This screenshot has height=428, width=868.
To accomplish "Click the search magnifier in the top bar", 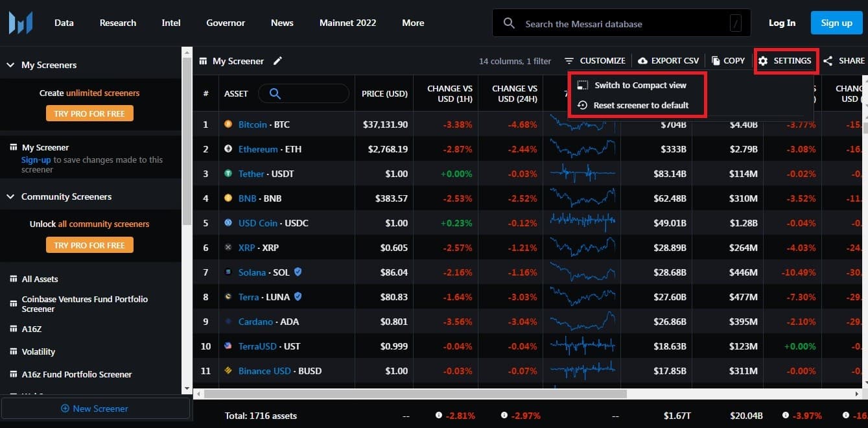I will point(509,23).
